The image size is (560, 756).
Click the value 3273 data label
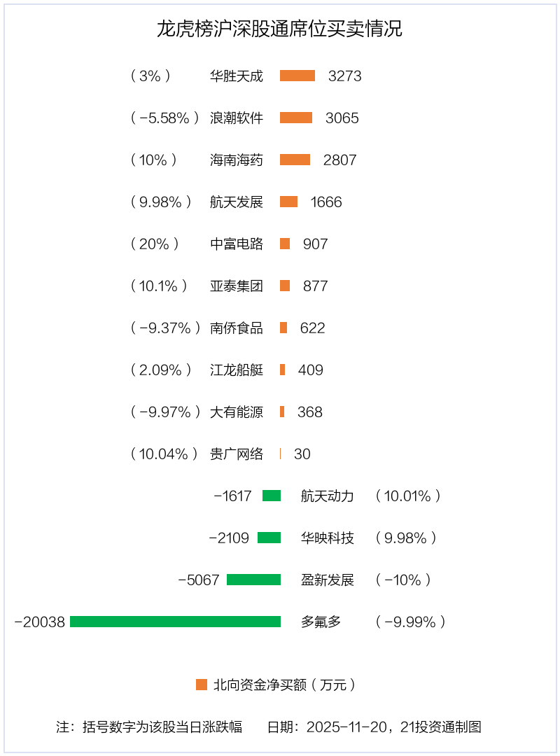[345, 76]
